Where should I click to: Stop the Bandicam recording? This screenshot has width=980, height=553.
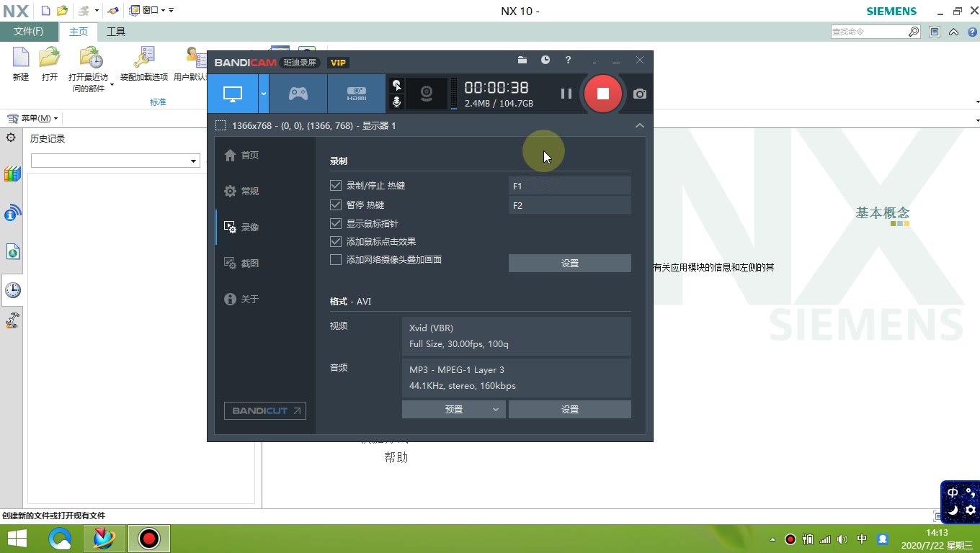click(x=603, y=94)
